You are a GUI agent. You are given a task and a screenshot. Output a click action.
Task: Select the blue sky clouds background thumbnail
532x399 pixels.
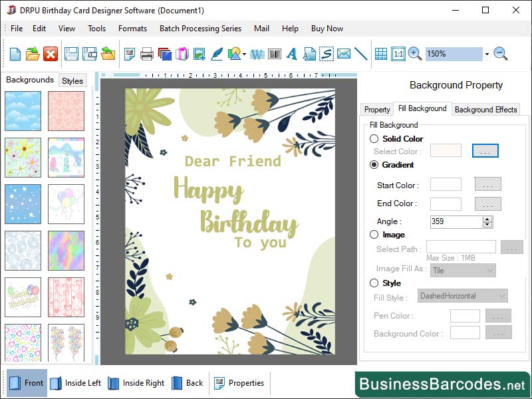point(23,110)
